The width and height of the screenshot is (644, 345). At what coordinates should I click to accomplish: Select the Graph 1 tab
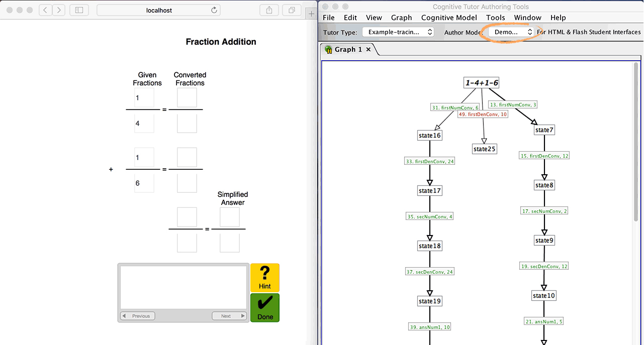(x=349, y=49)
